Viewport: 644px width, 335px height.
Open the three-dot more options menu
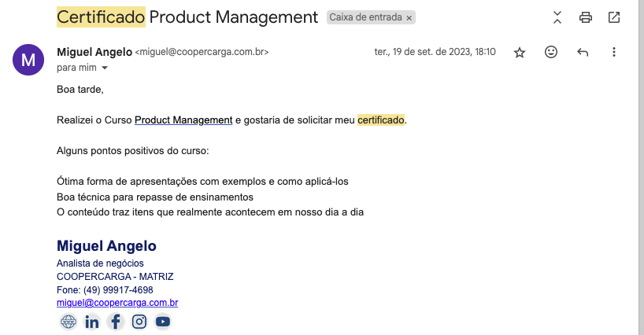coord(614,53)
